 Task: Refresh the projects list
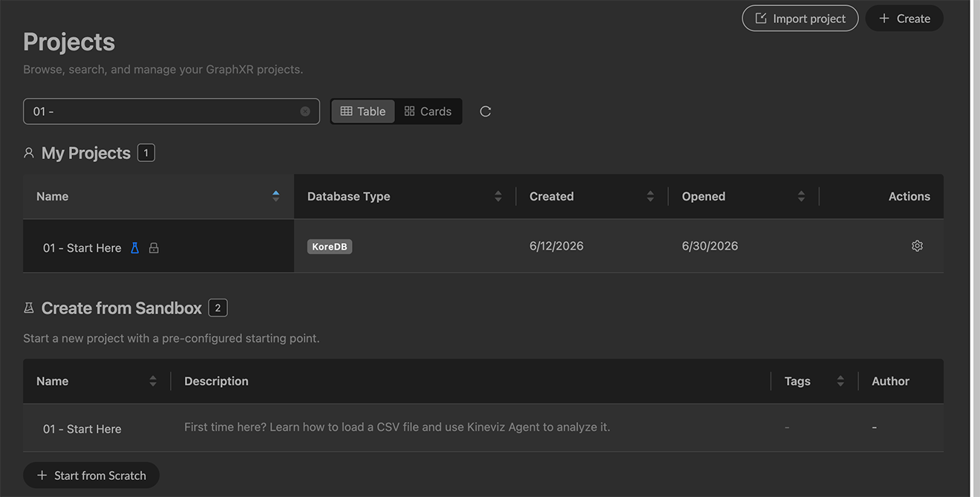(x=486, y=111)
